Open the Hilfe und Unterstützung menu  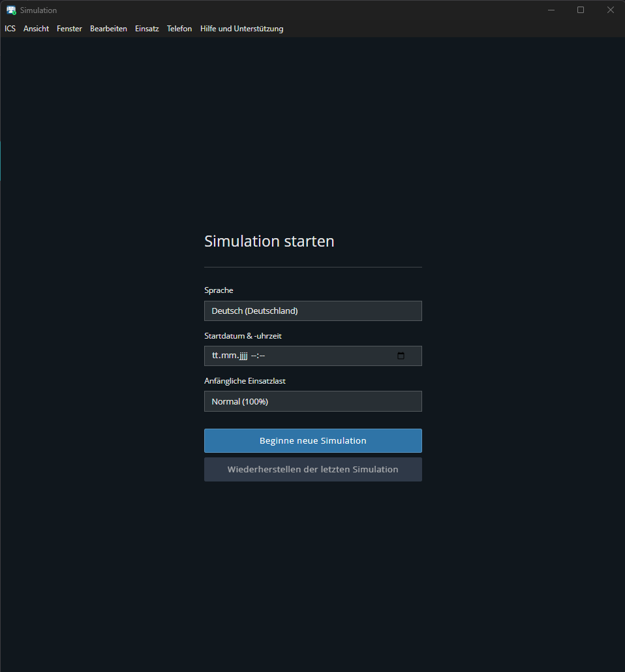point(241,29)
